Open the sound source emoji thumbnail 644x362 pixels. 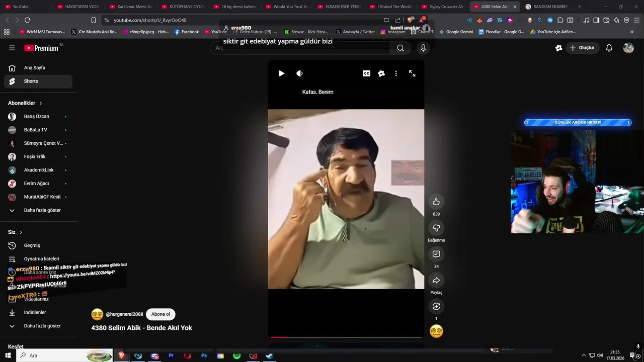(436, 331)
